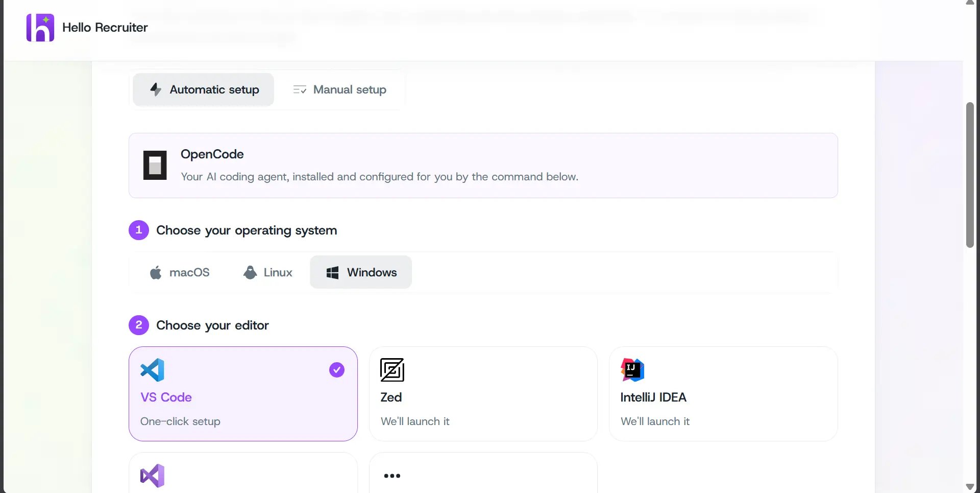Image resolution: width=980 pixels, height=493 pixels.
Task: Click the Windows logo icon
Action: [x=332, y=273]
